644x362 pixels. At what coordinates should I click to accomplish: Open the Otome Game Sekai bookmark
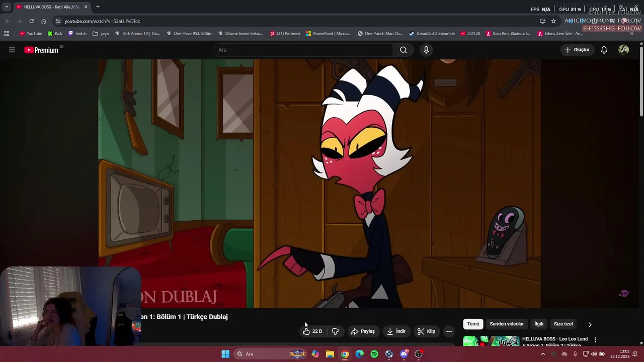(240, 34)
